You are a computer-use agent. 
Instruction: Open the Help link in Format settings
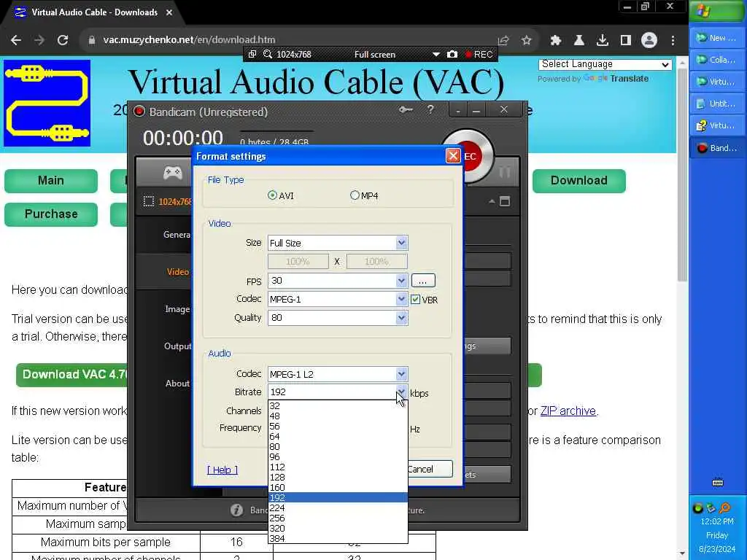tap(222, 470)
